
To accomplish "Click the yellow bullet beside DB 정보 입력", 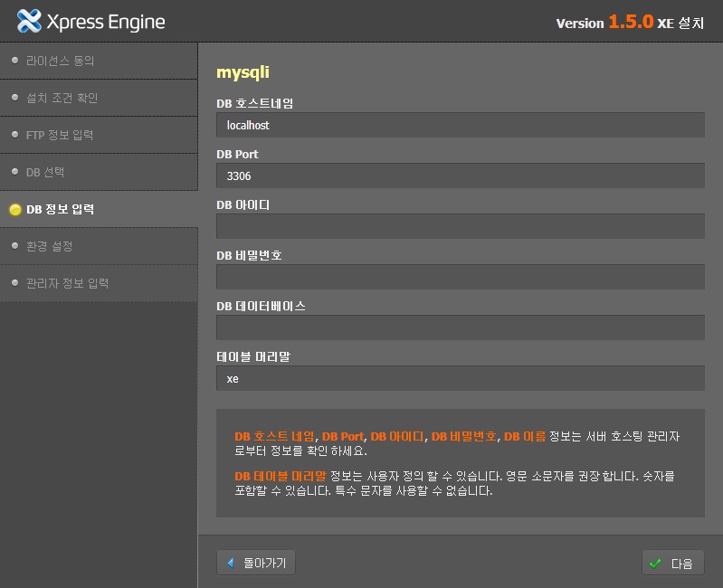I will tap(15, 209).
